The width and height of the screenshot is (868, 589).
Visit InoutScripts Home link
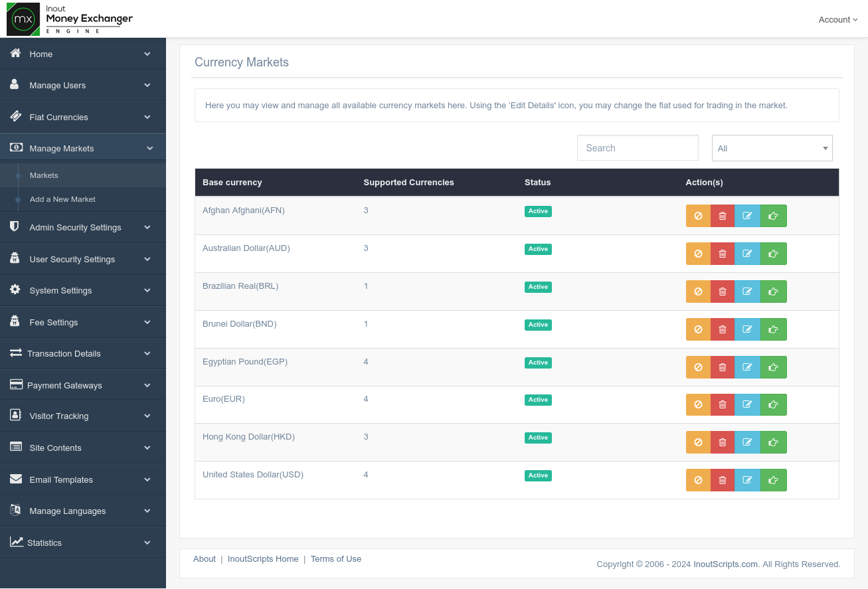[x=263, y=558]
